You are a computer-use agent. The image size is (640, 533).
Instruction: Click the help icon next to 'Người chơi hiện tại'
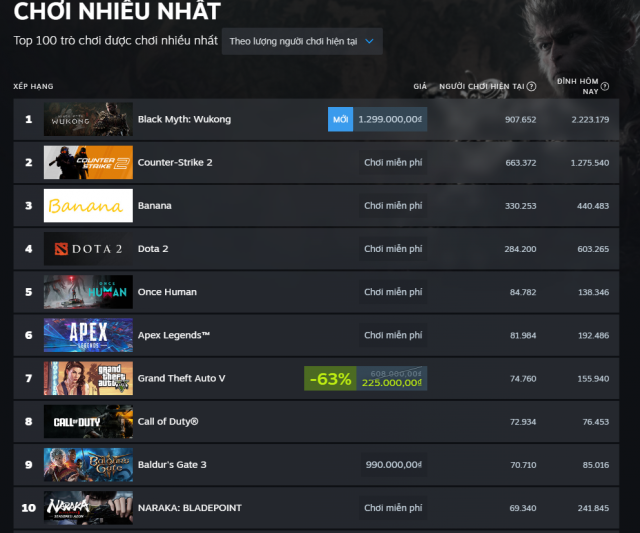[531, 87]
